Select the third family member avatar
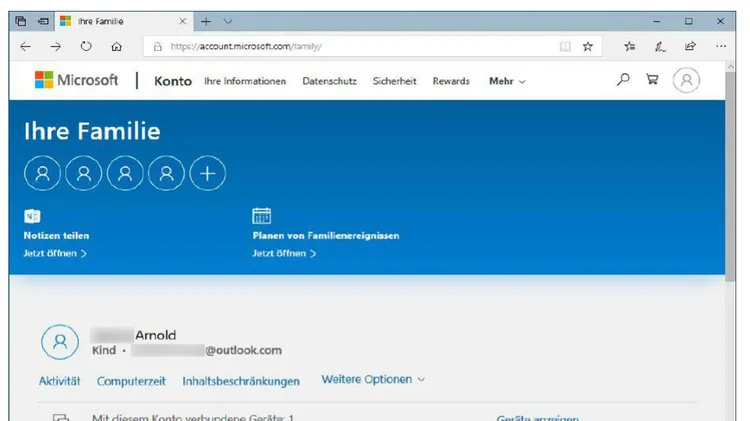This screenshot has width=750, height=421. coord(125,173)
